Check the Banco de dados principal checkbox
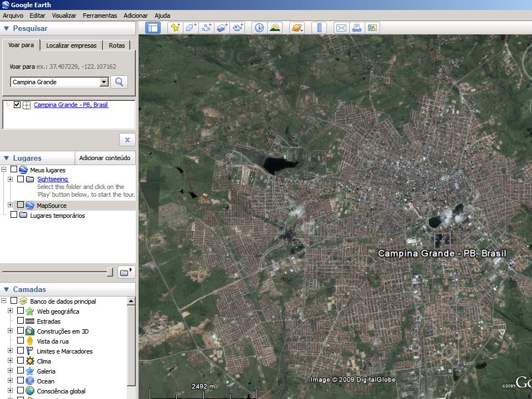The height and width of the screenshot is (399, 532). 13,300
